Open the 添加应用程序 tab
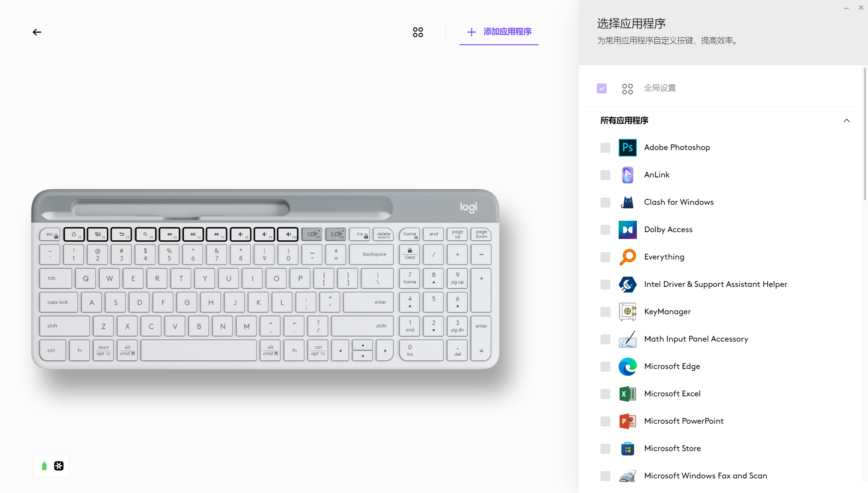This screenshot has width=868, height=493. coord(499,32)
